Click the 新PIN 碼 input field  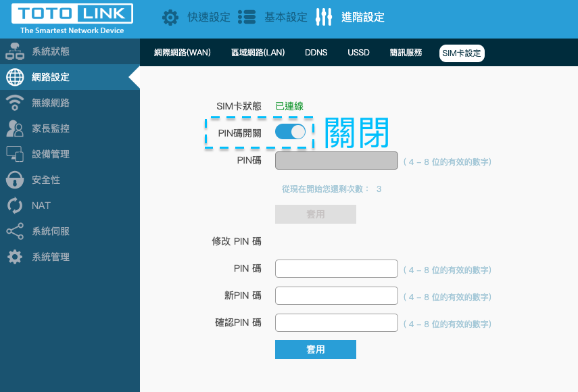click(337, 295)
